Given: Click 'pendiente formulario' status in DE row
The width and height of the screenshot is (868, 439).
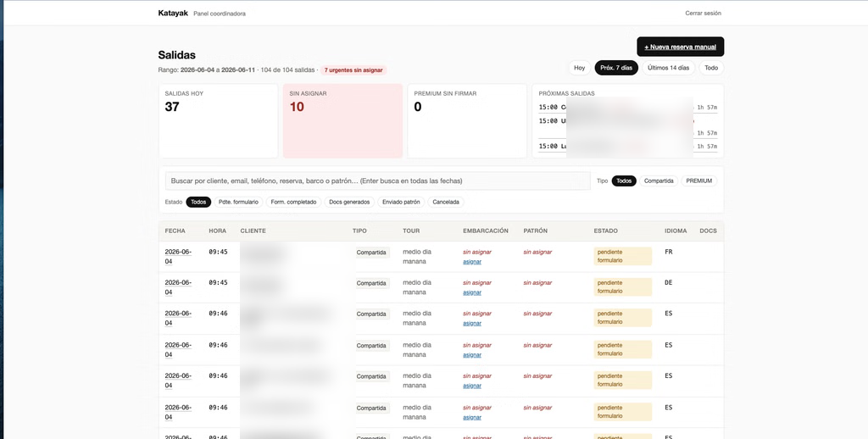Looking at the screenshot, I should [622, 286].
